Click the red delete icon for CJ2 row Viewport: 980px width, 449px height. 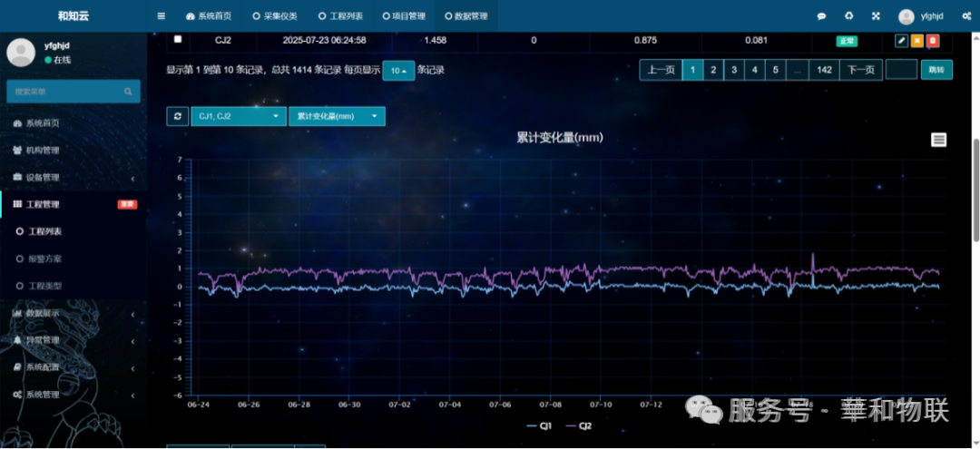933,41
